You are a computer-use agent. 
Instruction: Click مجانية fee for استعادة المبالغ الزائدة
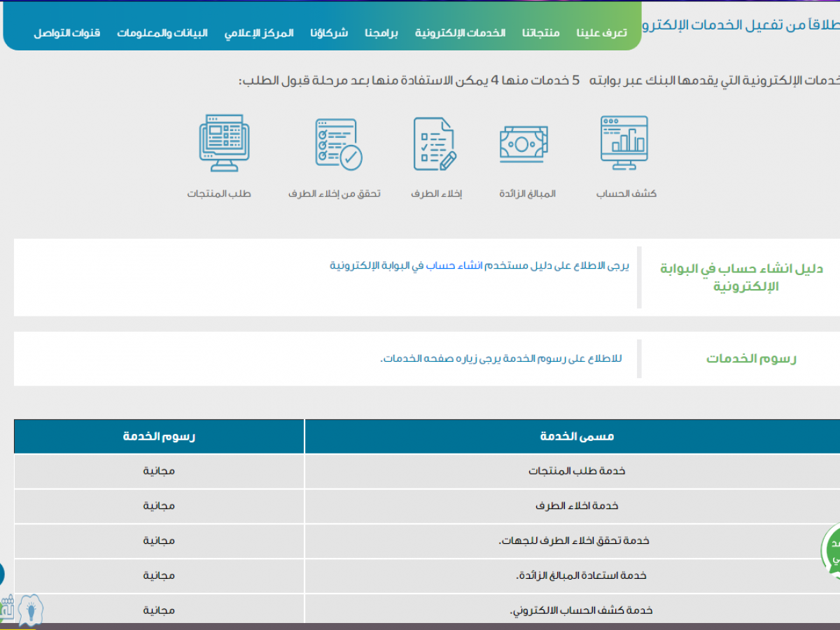coord(159,576)
